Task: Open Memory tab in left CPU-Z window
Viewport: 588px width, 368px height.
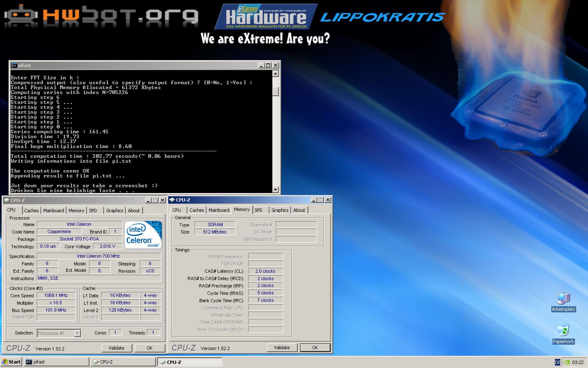Action: [x=76, y=211]
